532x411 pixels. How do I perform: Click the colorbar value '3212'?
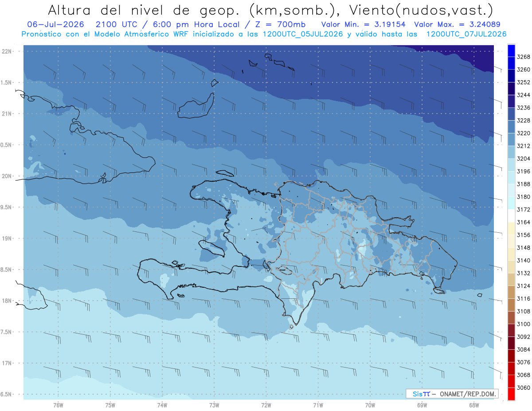[x=524, y=146]
